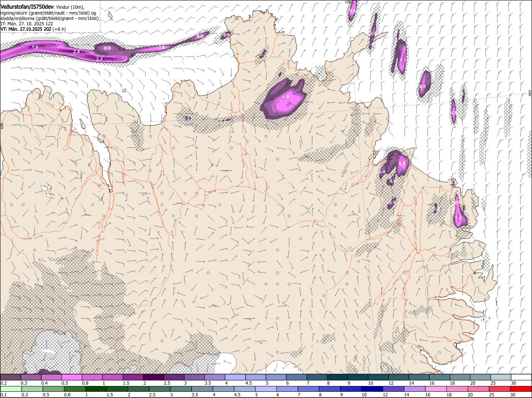Click the 0.9 label inside the large pink snow cell

[286, 96]
